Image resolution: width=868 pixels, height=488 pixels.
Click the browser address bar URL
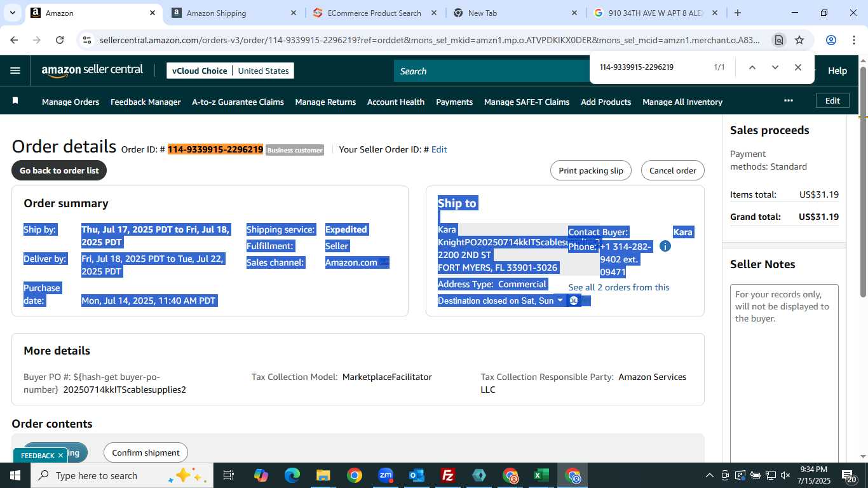pyautogui.click(x=430, y=40)
